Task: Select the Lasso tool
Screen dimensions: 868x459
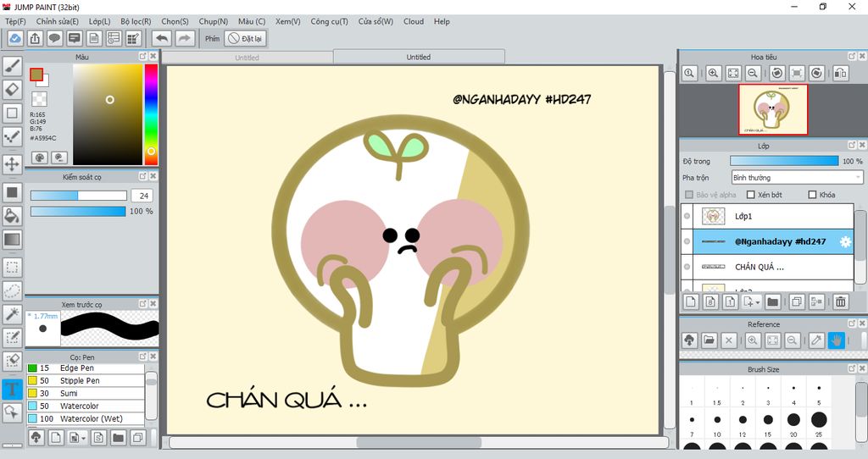Action: [x=12, y=290]
